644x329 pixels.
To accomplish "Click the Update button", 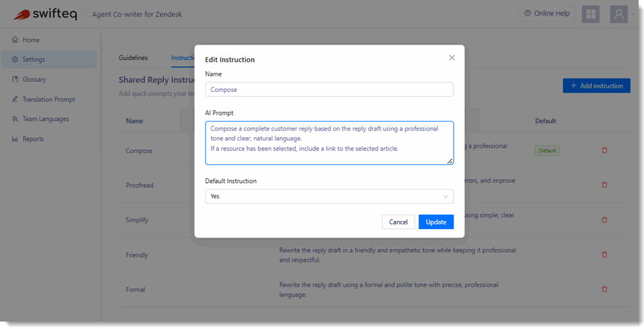I will click(436, 222).
